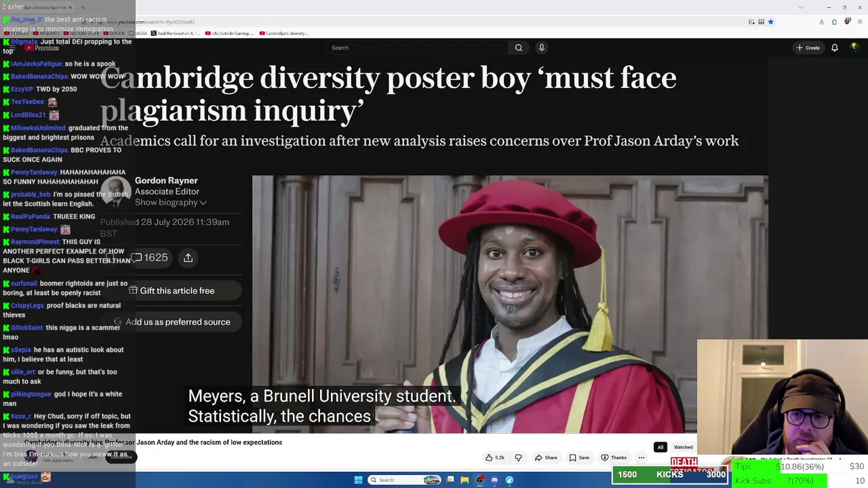Click the YouTube account avatar
Screen dimensions: 868x488
pos(854,47)
